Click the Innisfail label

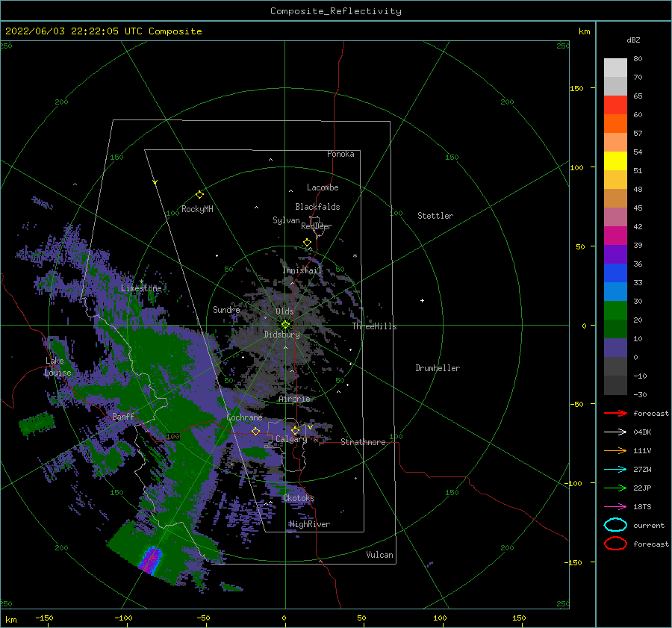302,270
